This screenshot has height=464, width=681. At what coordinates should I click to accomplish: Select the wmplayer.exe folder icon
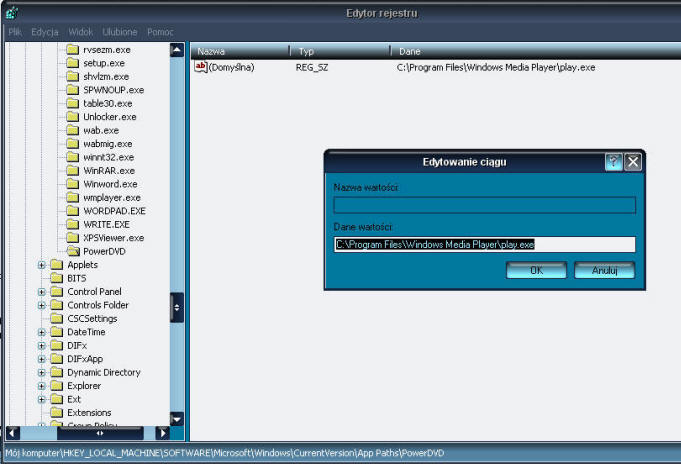coord(73,198)
